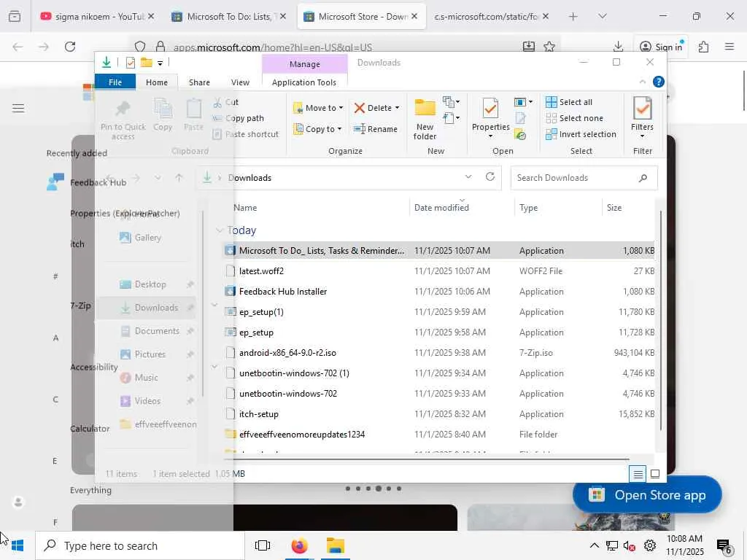Viewport: 747px width, 560px height.
Task: Click Sign in in Firefox
Action: [661, 47]
